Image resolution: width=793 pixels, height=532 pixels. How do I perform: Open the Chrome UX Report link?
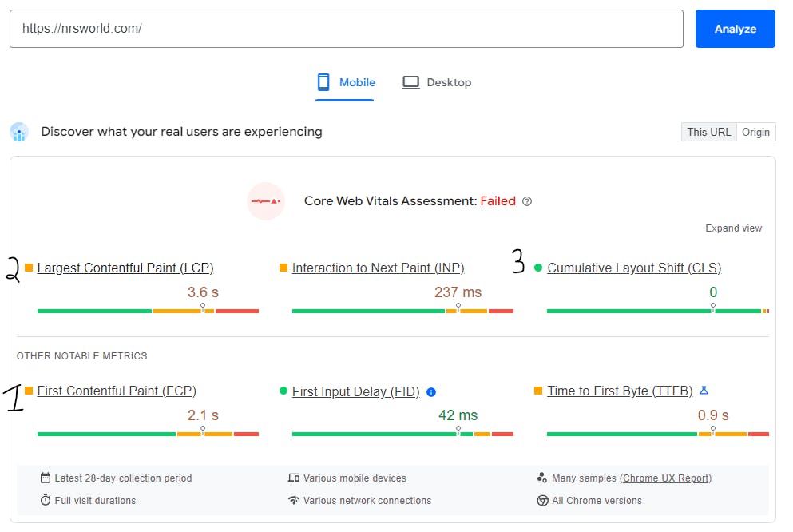pos(666,478)
